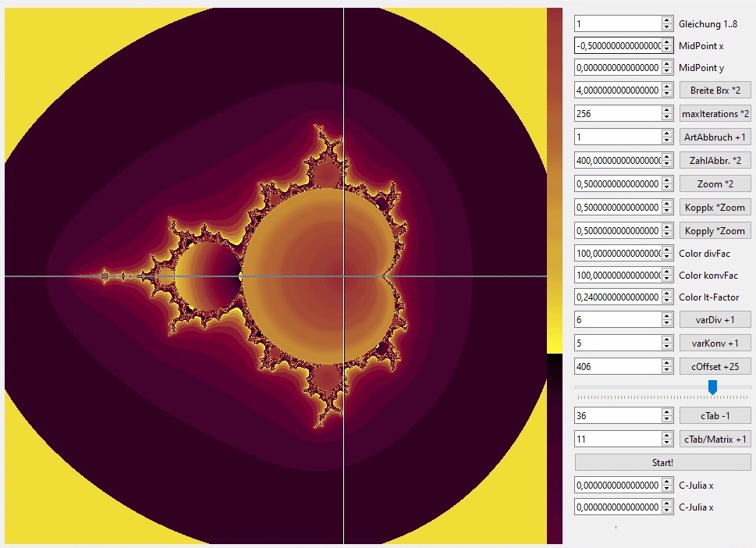This screenshot has width=756, height=548.
Task: Click the 'Breite Brx *2' button
Action: (715, 91)
